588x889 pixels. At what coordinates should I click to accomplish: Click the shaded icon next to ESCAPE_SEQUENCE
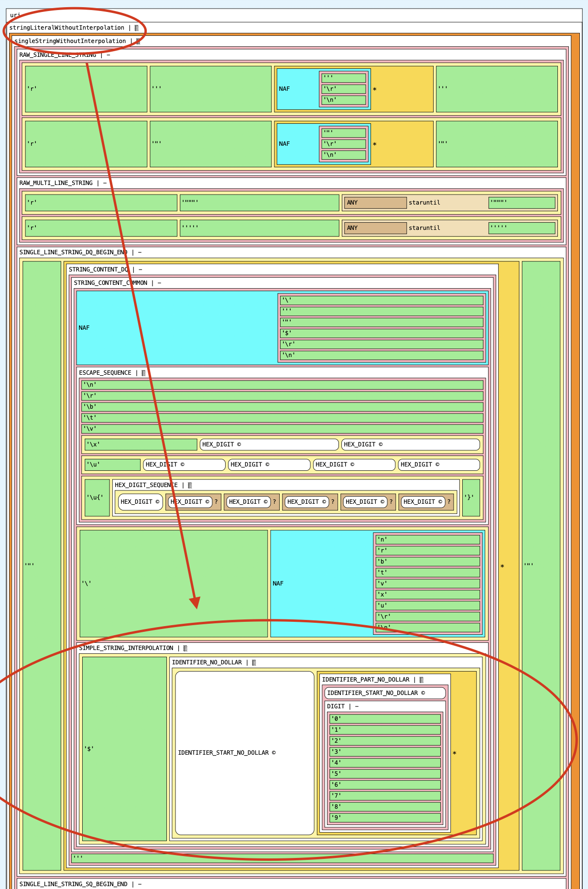tap(143, 373)
